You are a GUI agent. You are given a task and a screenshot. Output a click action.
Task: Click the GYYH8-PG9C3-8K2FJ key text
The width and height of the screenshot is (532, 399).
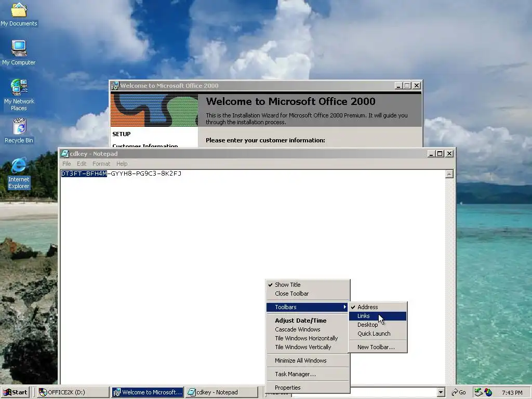(146, 174)
